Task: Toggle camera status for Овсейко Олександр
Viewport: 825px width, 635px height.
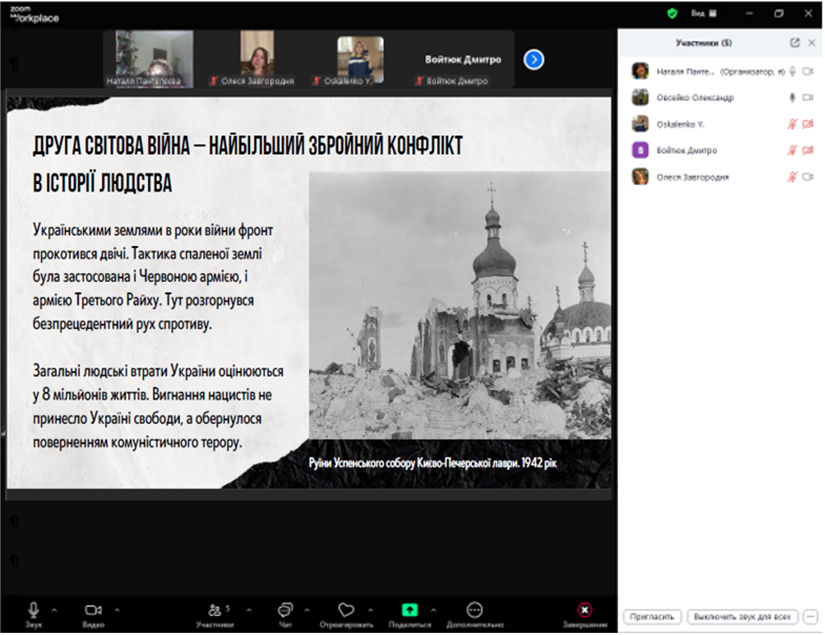Action: click(x=808, y=97)
